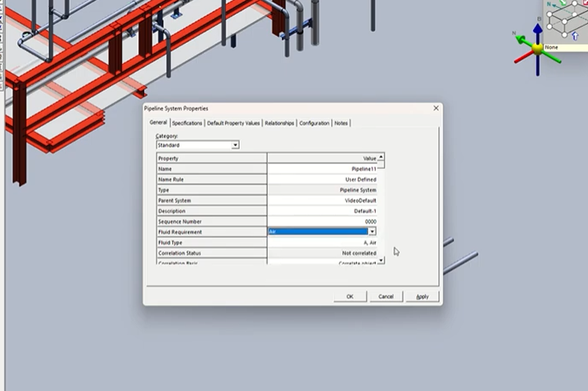Open the Notes tab
The height and width of the screenshot is (391, 588).
[x=341, y=123]
